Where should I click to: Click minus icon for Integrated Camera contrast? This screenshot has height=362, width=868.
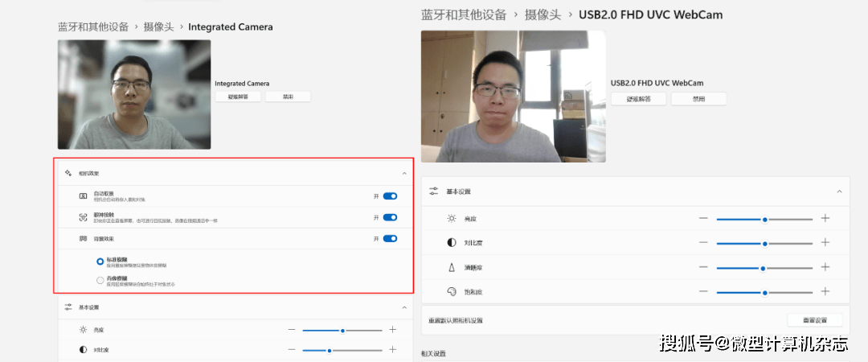coord(292,350)
